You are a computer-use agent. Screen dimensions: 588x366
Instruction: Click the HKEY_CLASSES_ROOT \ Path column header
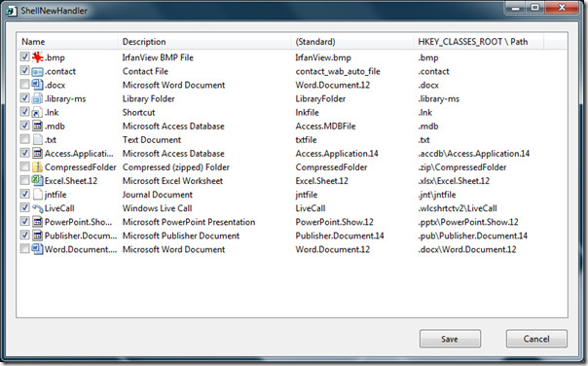tap(478, 42)
